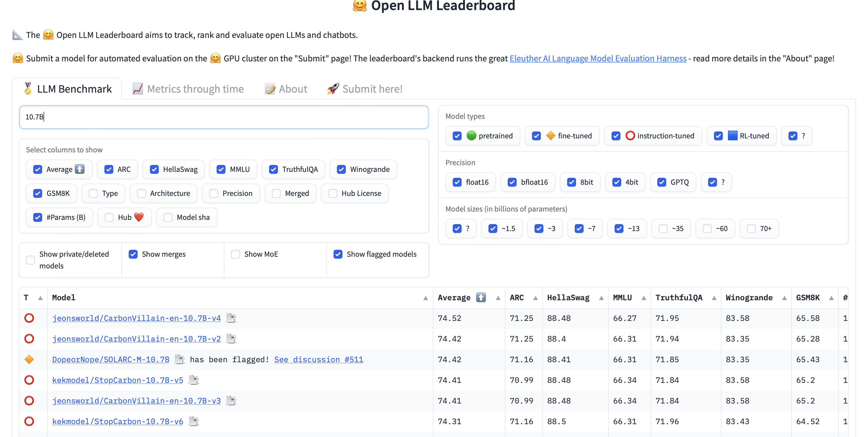
Task: Check the ~35 model size filter
Action: [663, 229]
